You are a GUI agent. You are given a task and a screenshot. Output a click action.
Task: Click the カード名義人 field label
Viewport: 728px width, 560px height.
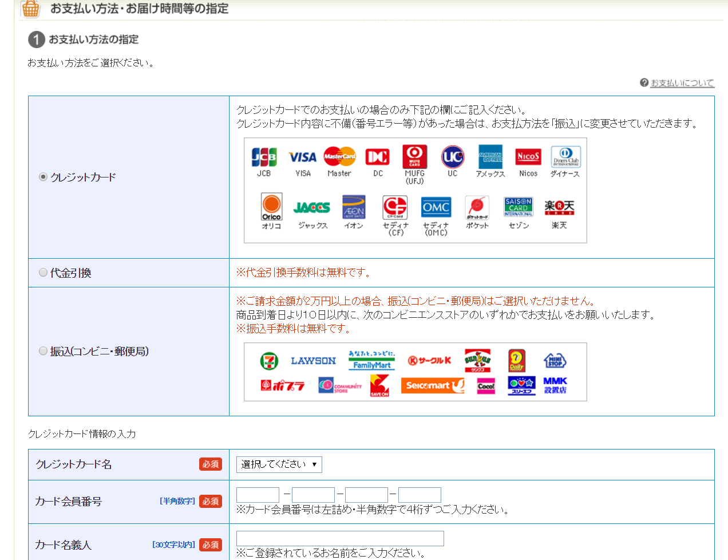point(64,545)
